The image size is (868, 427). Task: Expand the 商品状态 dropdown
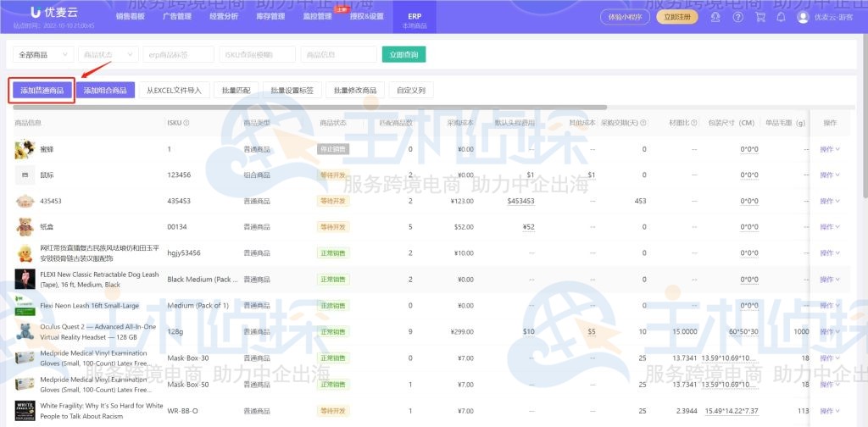108,54
